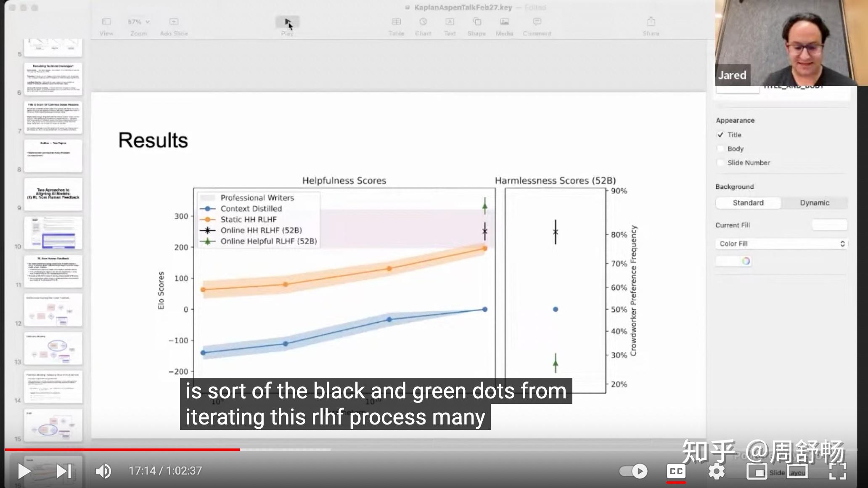Click the Media toolbar icon
Viewport: 868px width, 488px height.
pyautogui.click(x=504, y=22)
